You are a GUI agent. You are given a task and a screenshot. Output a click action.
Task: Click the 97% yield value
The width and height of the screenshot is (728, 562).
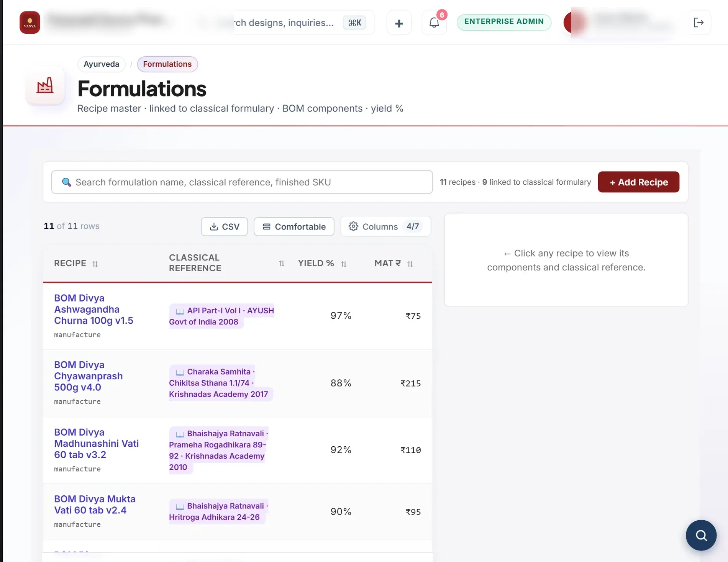click(341, 316)
